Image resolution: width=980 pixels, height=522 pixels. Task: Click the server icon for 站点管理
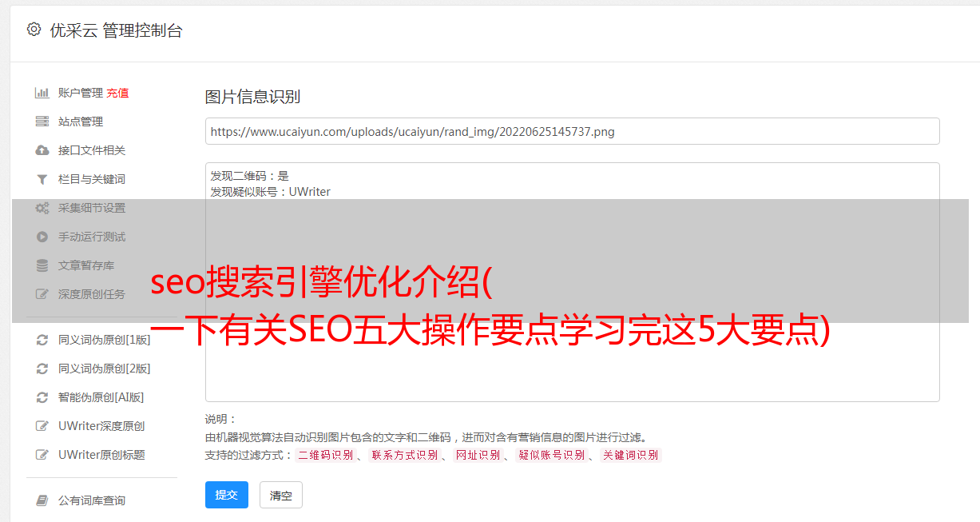coord(42,122)
